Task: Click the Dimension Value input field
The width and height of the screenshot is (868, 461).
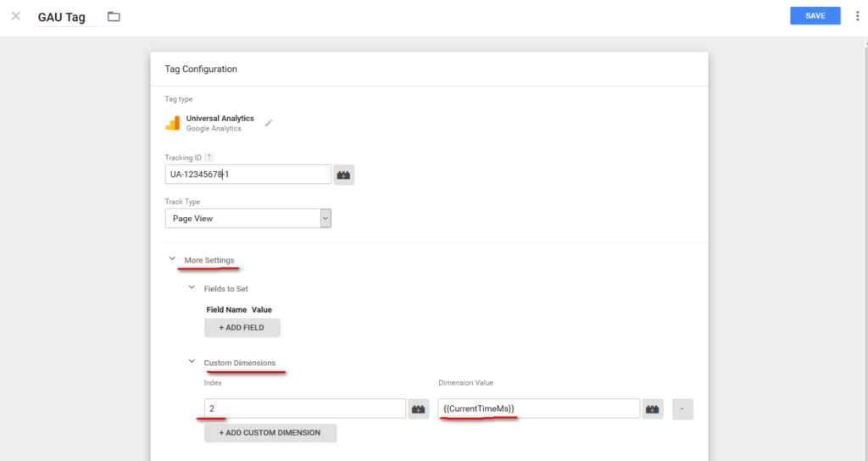Action: (x=539, y=408)
